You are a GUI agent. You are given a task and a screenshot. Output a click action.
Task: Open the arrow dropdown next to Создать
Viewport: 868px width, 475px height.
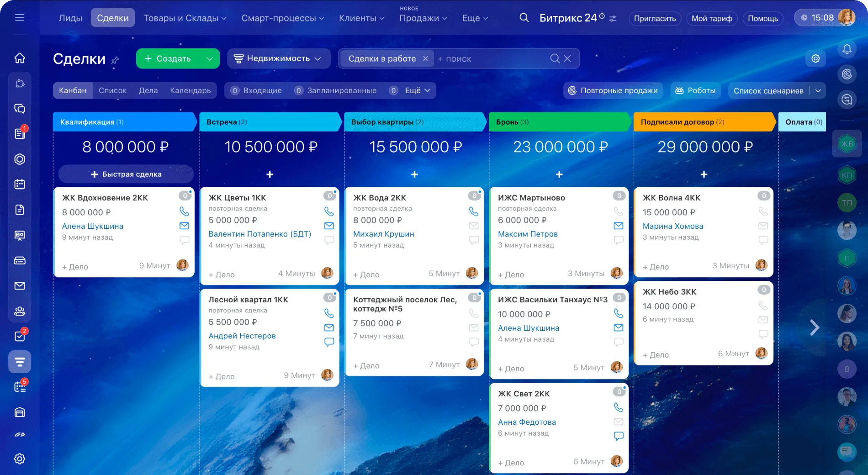pyautogui.click(x=210, y=58)
